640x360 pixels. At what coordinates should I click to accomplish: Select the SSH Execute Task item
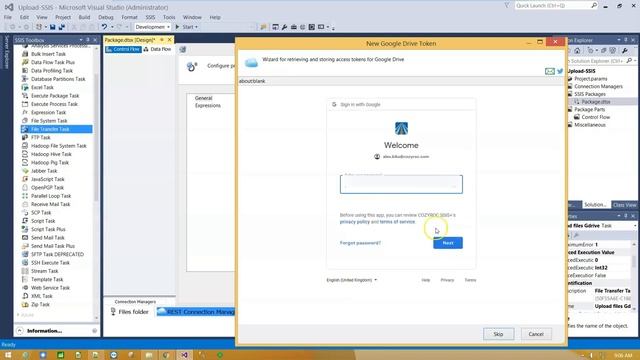point(50,263)
